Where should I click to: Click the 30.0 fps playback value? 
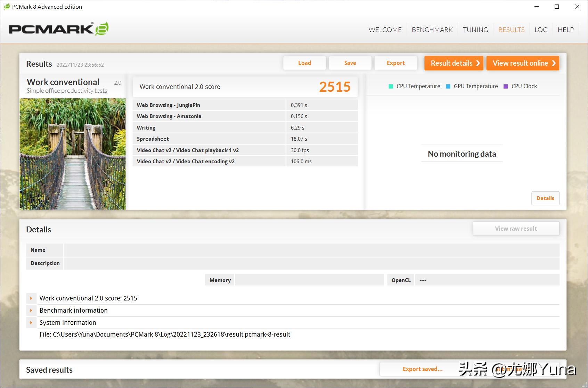(x=300, y=150)
